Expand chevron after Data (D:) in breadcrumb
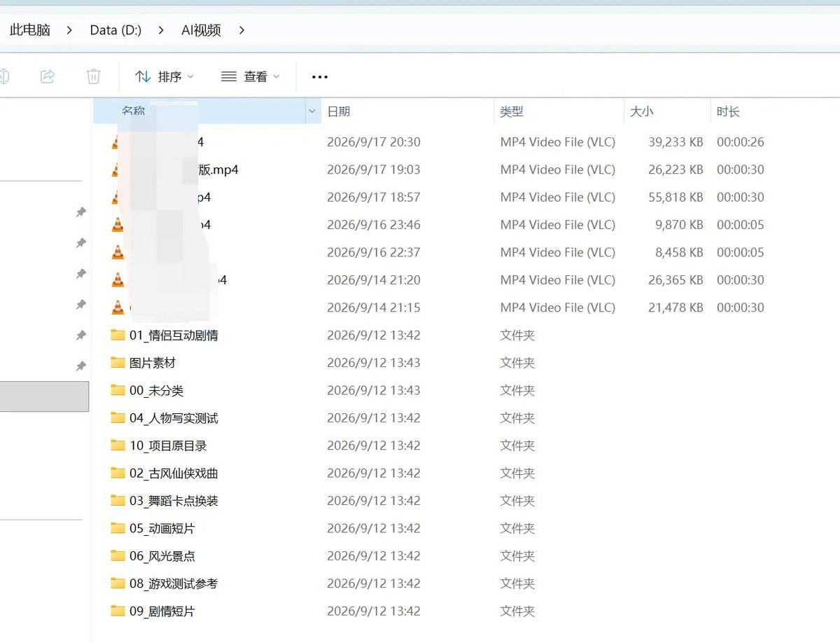This screenshot has height=643, width=840. pos(161,30)
